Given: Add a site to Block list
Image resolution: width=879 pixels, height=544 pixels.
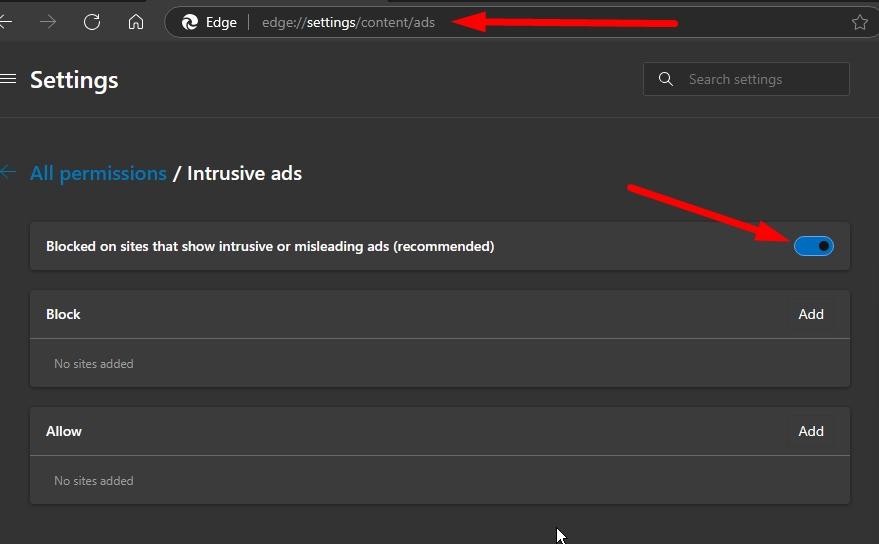Looking at the screenshot, I should [x=811, y=314].
